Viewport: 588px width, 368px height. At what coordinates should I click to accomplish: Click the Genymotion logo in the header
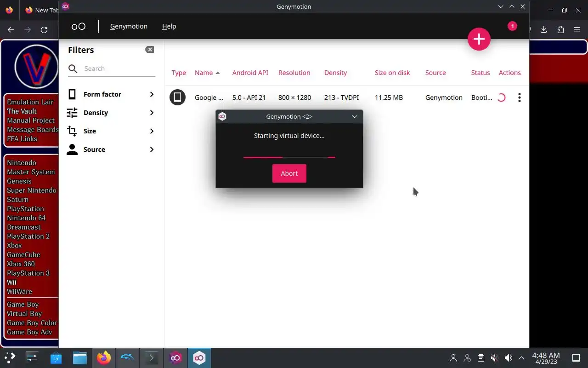pyautogui.click(x=79, y=26)
